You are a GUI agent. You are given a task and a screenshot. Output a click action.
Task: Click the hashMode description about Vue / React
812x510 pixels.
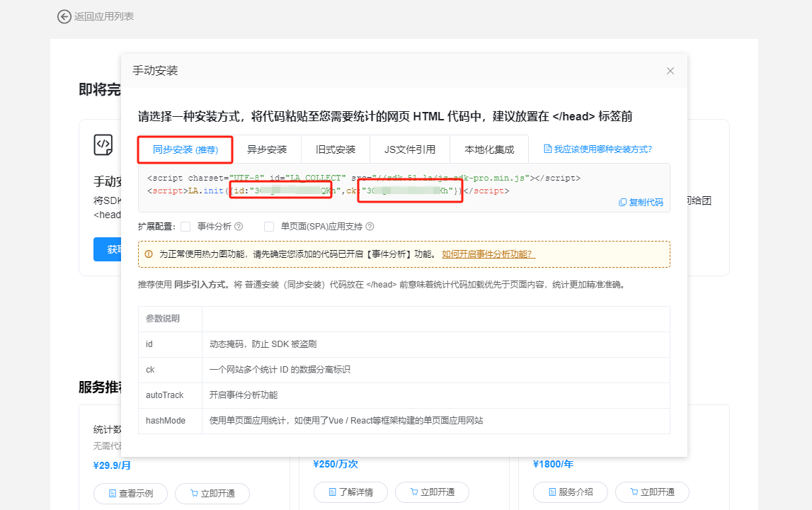(x=346, y=420)
